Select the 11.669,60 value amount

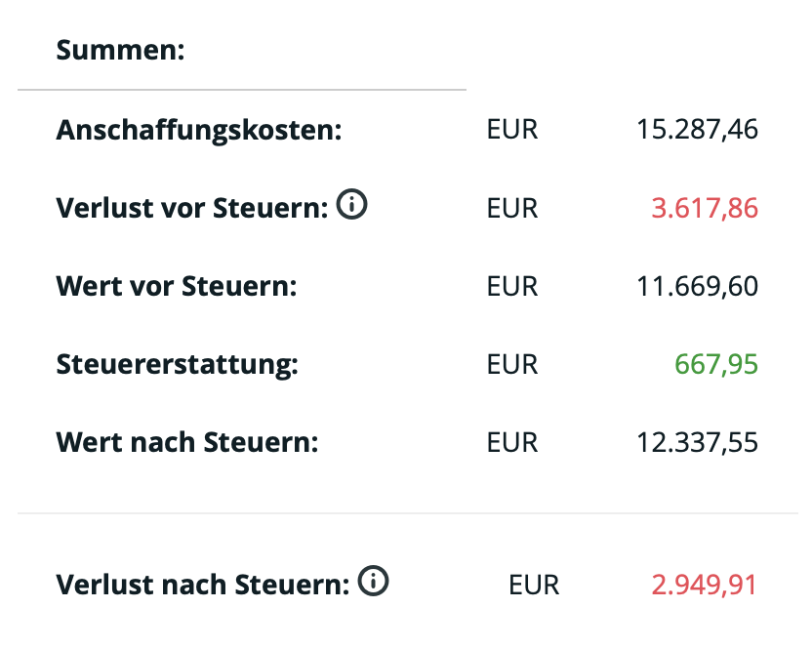697,286
